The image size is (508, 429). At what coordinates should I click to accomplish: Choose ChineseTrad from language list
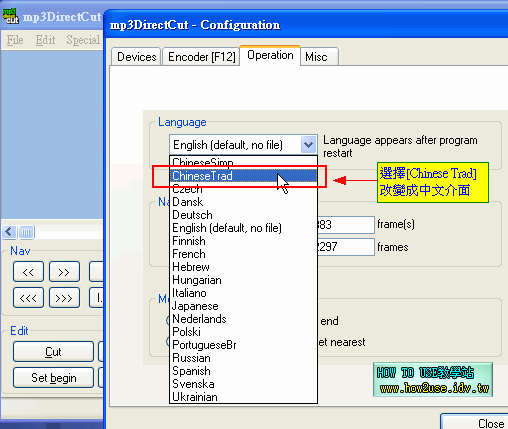point(243,176)
